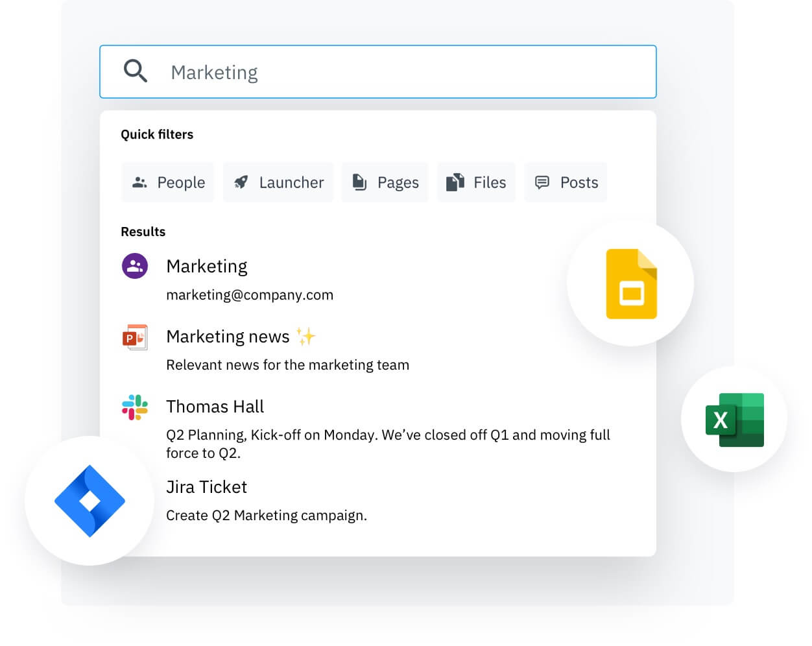This screenshot has width=812, height=646.
Task: Open Thomas Hall's Slack message result
Action: pyautogui.click(x=215, y=407)
